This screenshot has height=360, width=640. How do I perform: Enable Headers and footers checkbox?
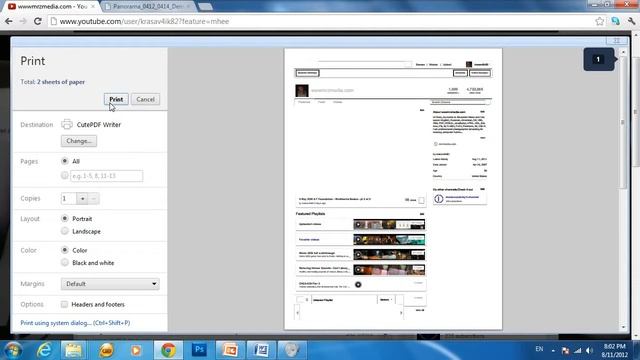[64, 304]
